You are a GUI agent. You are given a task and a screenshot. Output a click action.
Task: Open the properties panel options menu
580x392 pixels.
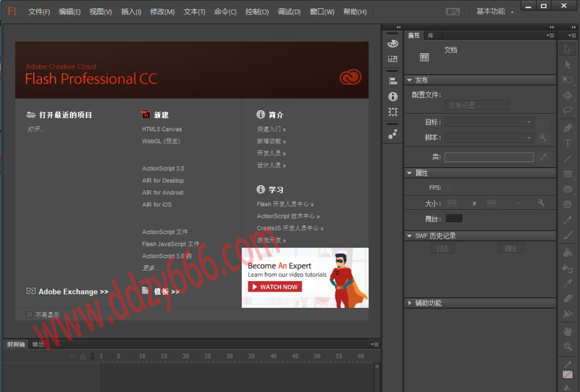(x=550, y=35)
